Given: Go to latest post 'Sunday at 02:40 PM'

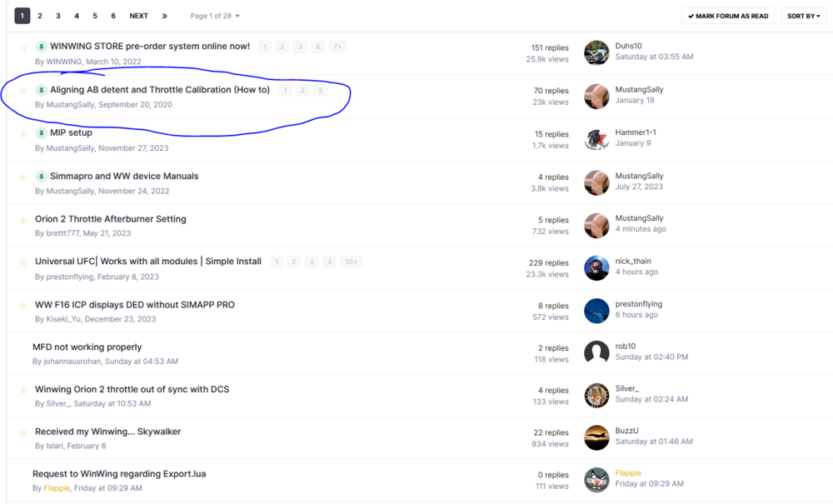Looking at the screenshot, I should pos(652,357).
